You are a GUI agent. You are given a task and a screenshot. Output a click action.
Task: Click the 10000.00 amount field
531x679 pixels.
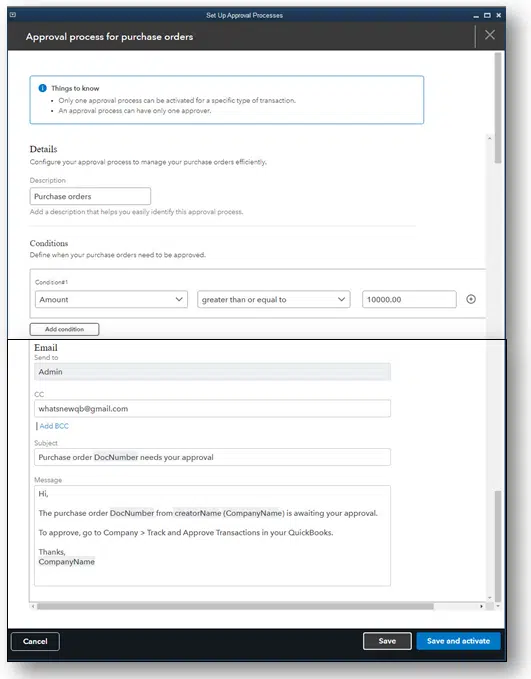pos(409,299)
